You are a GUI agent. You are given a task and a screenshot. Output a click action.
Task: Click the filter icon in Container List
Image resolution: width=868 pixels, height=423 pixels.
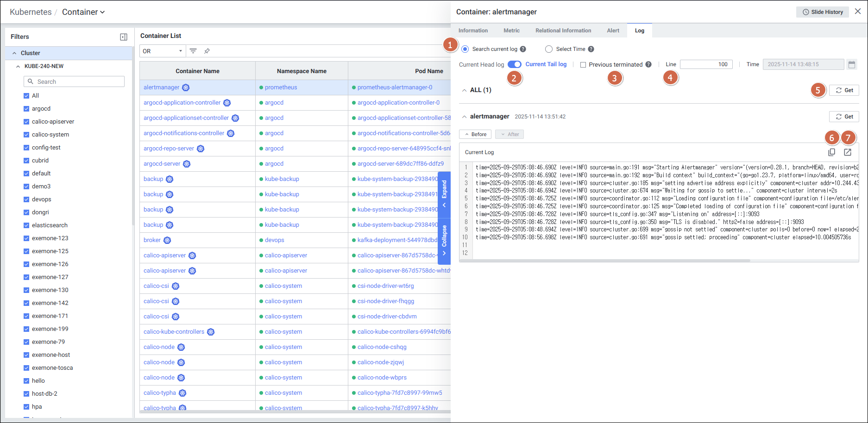coord(193,51)
